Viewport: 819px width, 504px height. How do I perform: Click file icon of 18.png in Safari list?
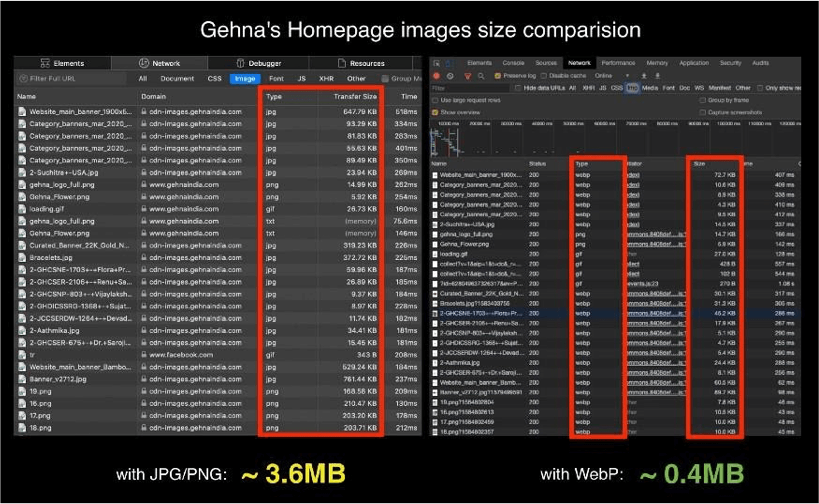(x=22, y=428)
